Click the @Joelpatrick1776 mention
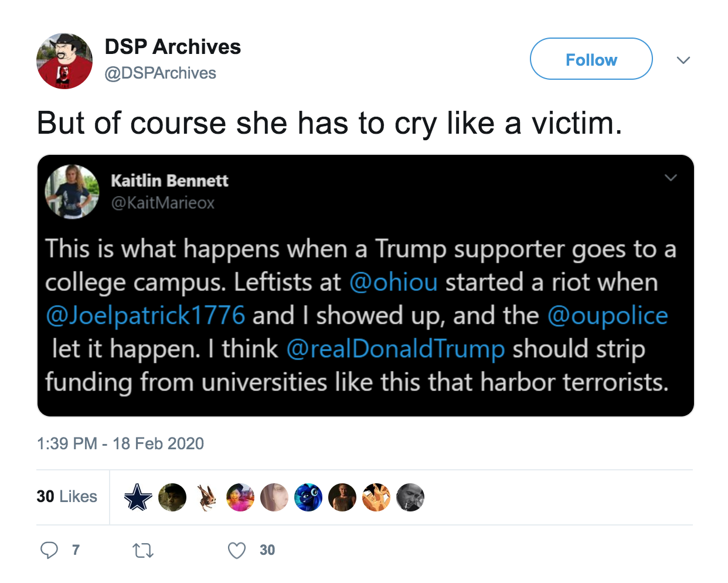Screen dimensions: 728x583 pos(145,316)
